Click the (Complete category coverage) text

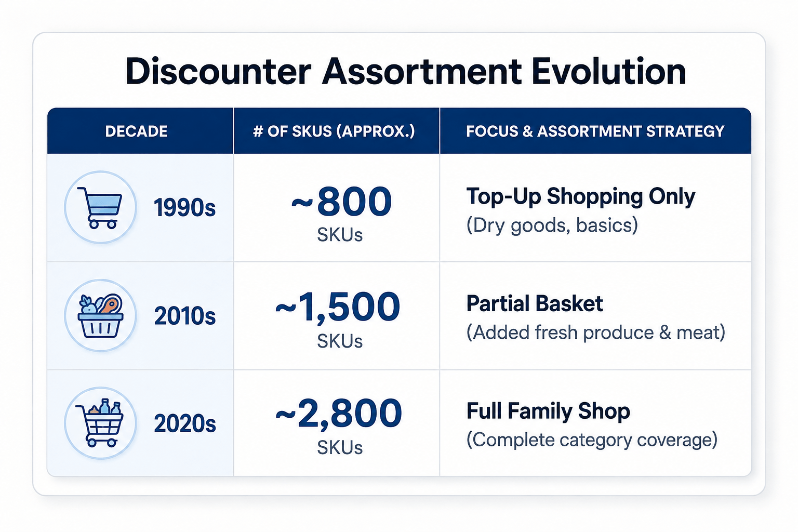[592, 440]
